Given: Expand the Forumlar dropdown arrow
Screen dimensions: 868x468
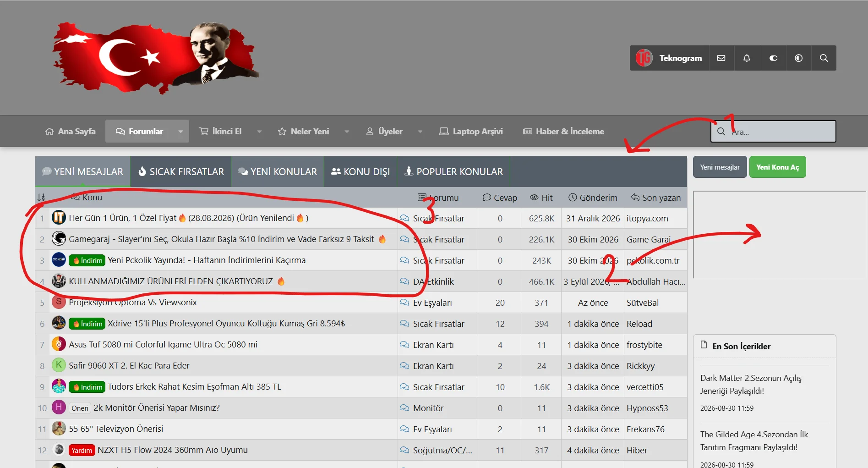Looking at the screenshot, I should (180, 132).
